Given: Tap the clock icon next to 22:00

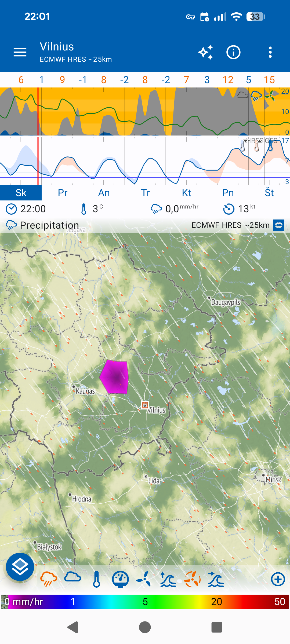Looking at the screenshot, I should [11, 209].
